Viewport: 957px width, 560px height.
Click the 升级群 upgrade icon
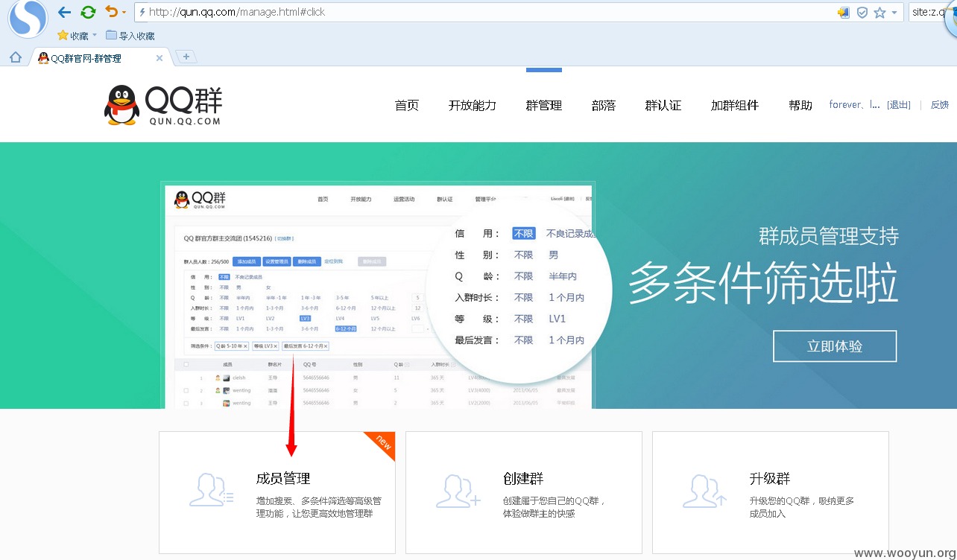(705, 490)
